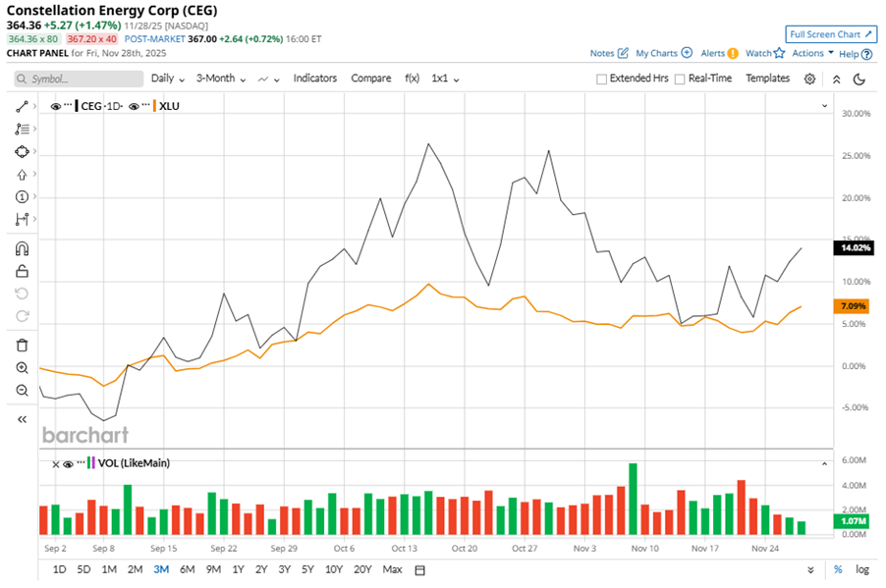Expand the trend line tool submenu arrow
886x588 pixels.
tap(35, 106)
